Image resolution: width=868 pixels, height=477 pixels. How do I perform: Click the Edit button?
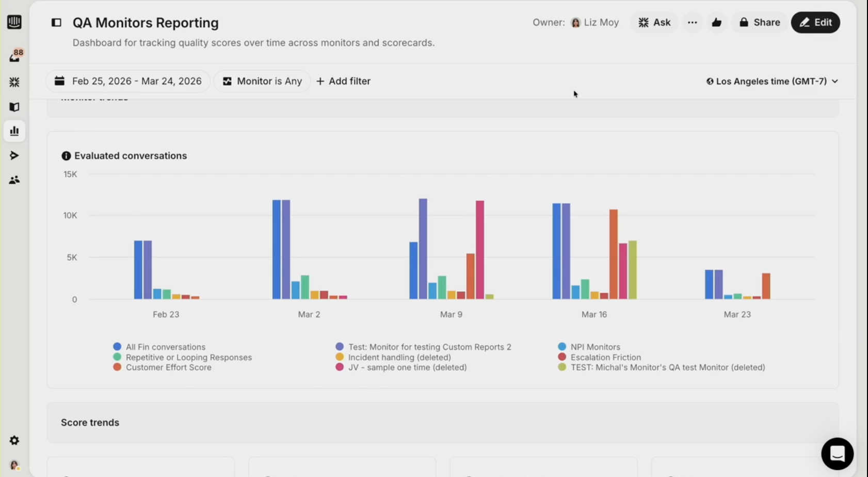[815, 22]
